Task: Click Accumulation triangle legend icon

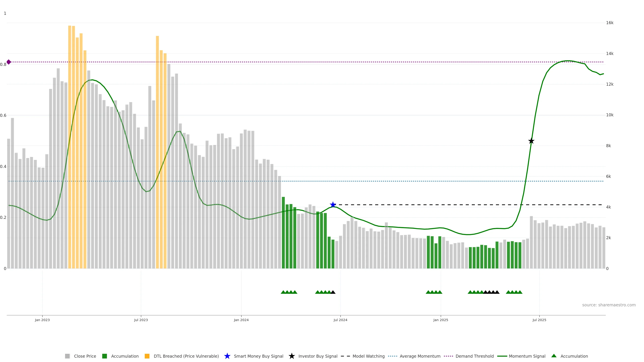Action: tap(554, 356)
